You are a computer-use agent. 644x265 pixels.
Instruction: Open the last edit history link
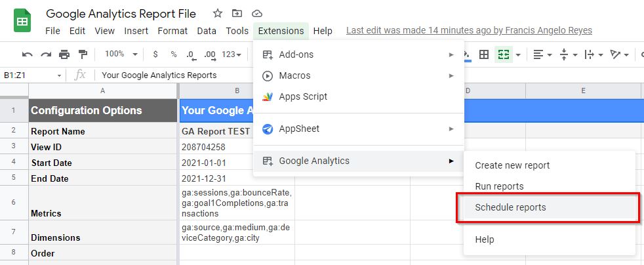tap(469, 31)
